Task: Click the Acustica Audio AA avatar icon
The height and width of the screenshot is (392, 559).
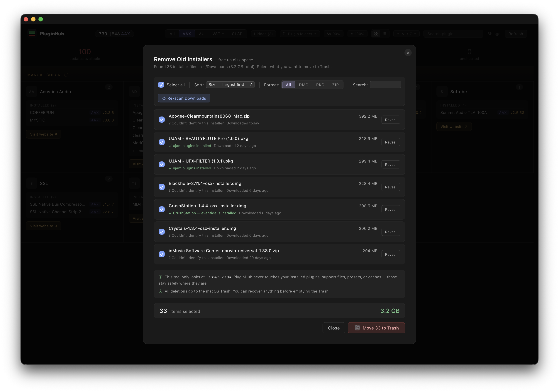Action: (32, 92)
